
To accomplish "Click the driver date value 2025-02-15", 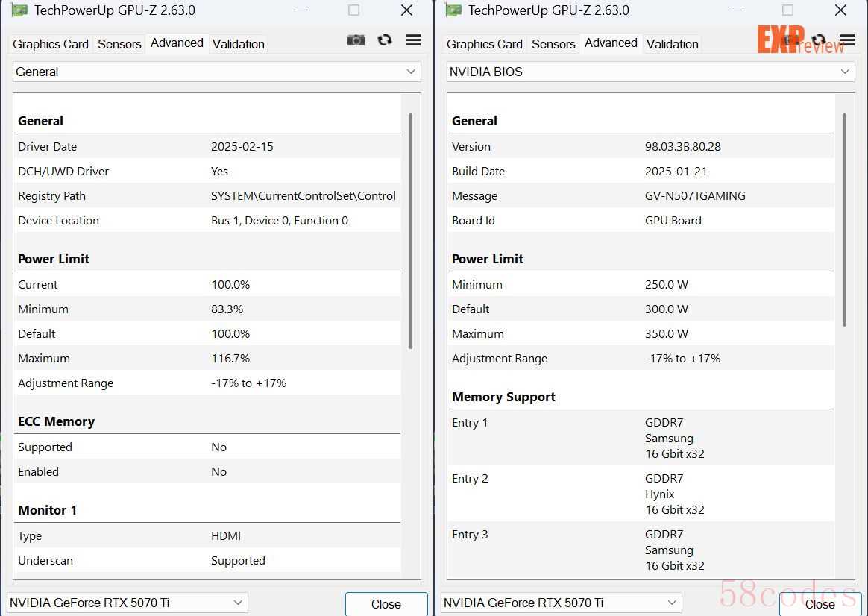I will point(242,147).
